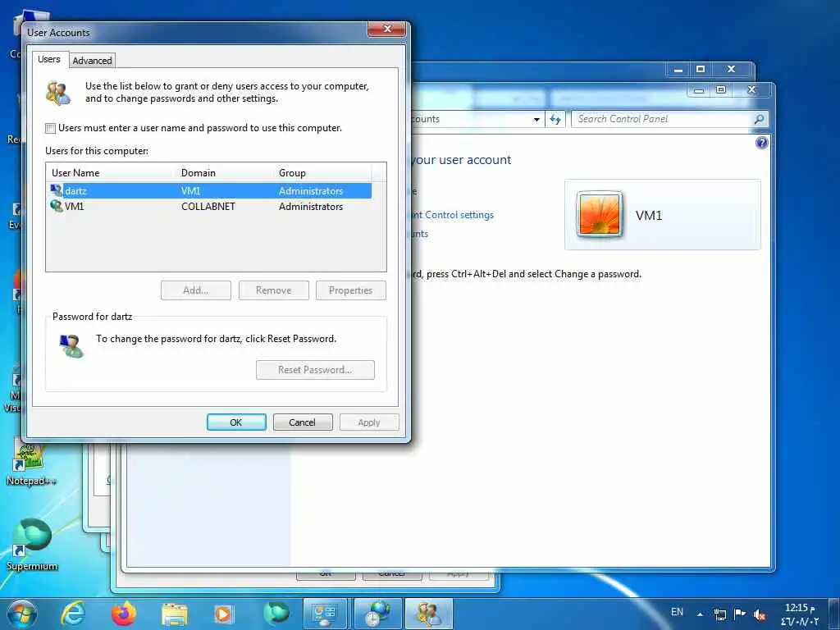Switch to the Advanced tab

click(92, 61)
